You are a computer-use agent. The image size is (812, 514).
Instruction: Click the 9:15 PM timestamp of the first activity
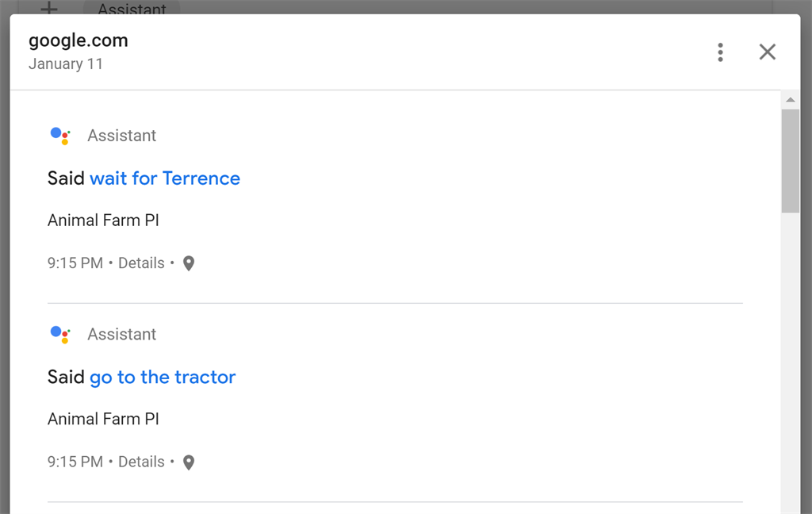[x=75, y=263]
